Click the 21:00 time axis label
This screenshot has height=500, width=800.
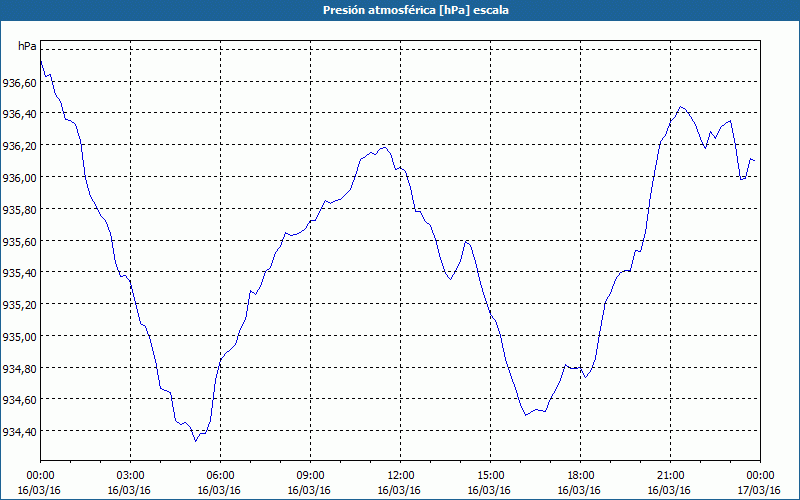pos(670,476)
